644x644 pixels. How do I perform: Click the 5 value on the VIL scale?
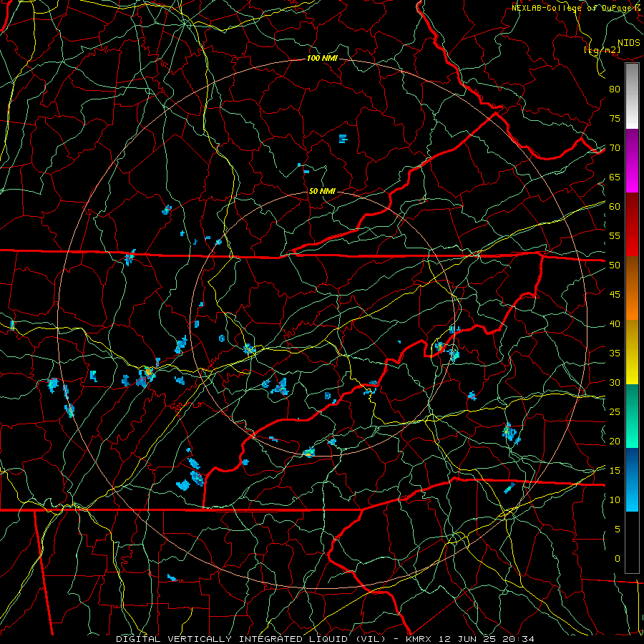618,530
